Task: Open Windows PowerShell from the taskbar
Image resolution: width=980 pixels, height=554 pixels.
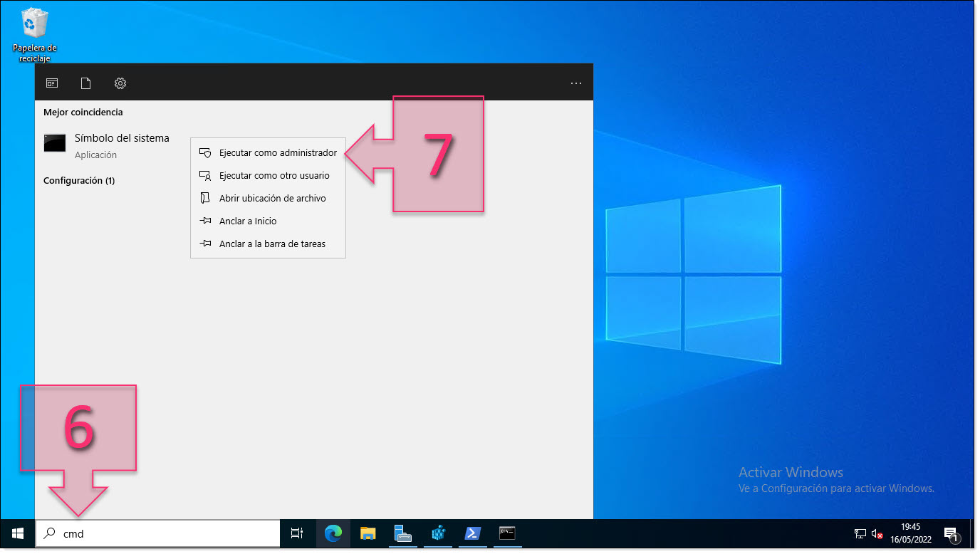Action: [x=473, y=533]
